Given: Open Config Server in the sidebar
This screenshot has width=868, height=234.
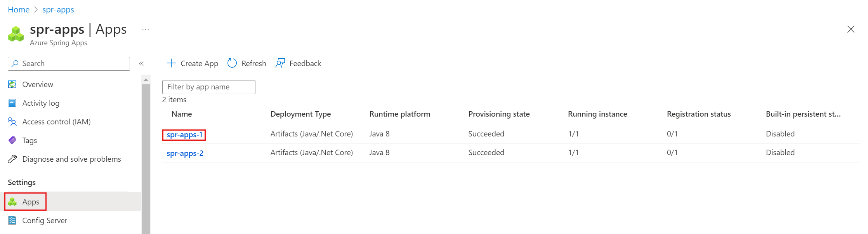Looking at the screenshot, I should click(45, 220).
